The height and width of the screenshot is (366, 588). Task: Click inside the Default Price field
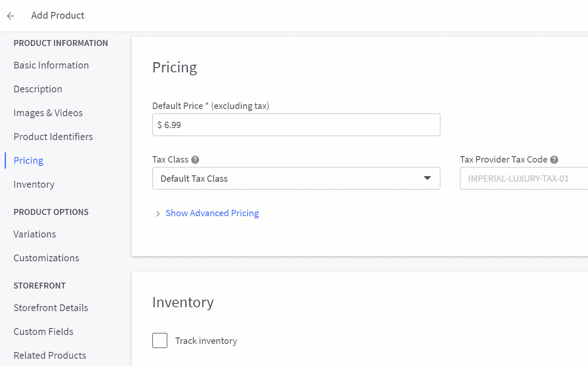point(296,125)
